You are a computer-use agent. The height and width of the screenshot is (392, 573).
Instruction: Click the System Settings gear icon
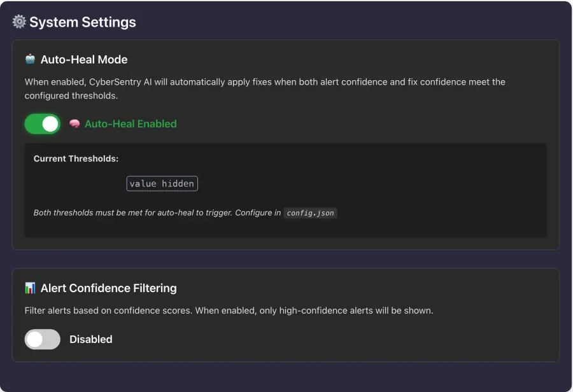19,22
